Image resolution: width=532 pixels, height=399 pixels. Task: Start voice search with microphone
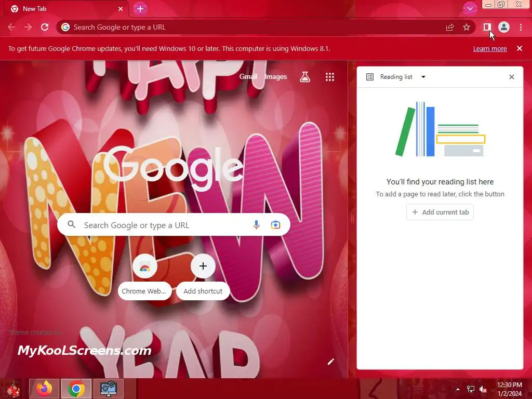[257, 224]
